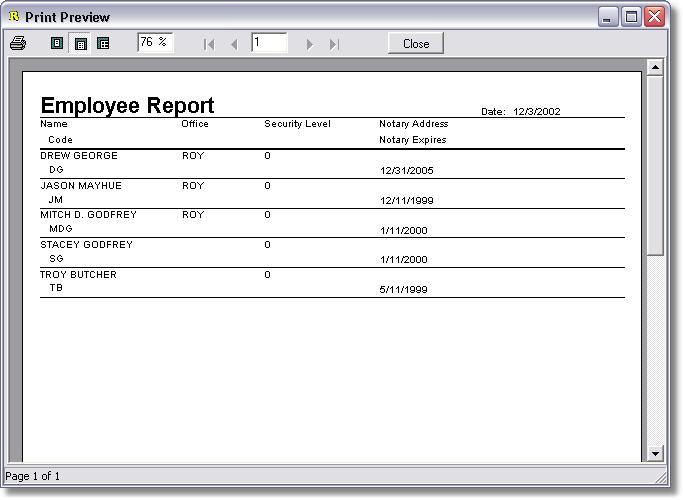Image resolution: width=683 pixels, height=500 pixels.
Task: Click the window resize grip in status bar
Action: point(662,477)
